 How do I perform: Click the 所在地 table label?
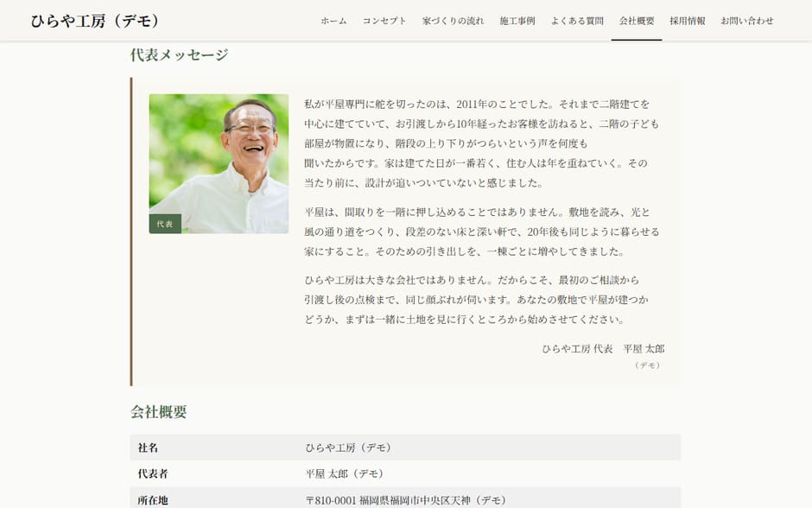[x=153, y=499]
